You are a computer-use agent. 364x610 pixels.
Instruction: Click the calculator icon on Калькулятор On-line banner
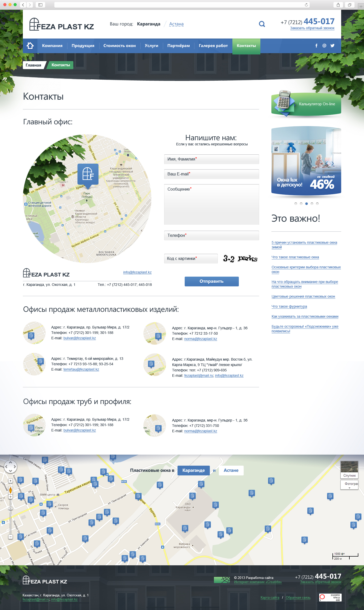click(x=284, y=103)
